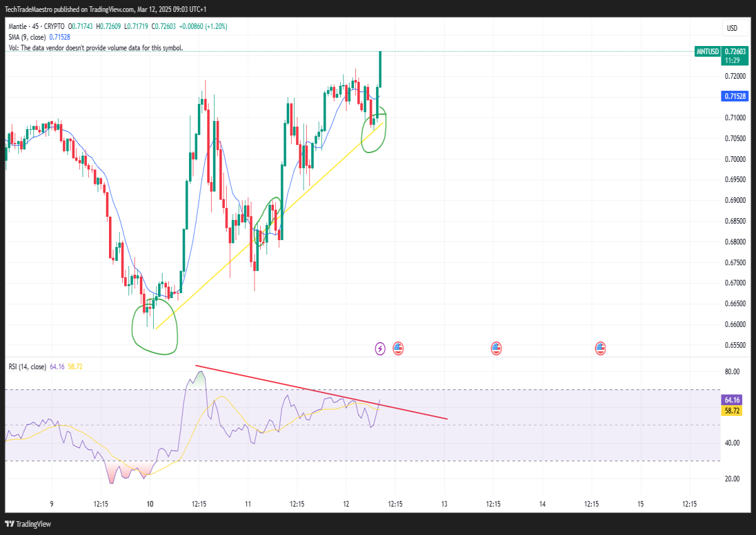Click date label 10 on the time axis
Image resolution: width=756 pixels, height=535 pixels.
point(150,504)
